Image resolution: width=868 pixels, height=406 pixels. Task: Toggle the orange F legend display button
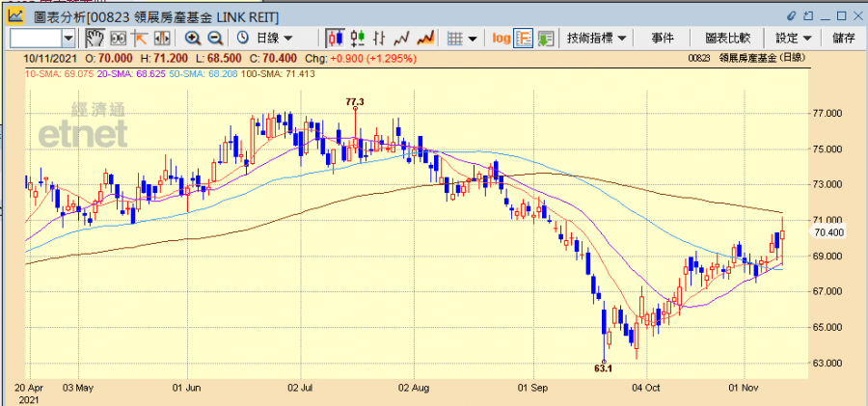524,38
